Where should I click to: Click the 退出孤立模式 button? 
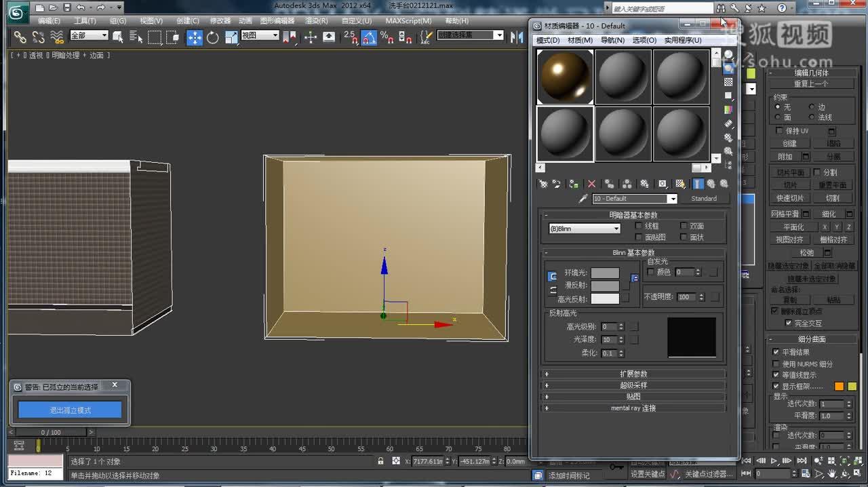[x=70, y=410]
